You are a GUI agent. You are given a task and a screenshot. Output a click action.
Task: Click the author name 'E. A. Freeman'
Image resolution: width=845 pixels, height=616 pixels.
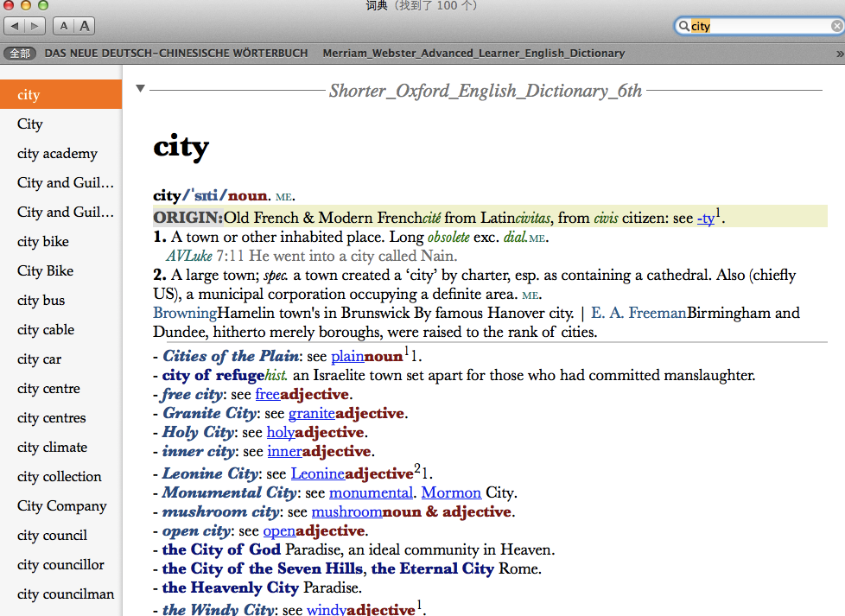click(639, 313)
